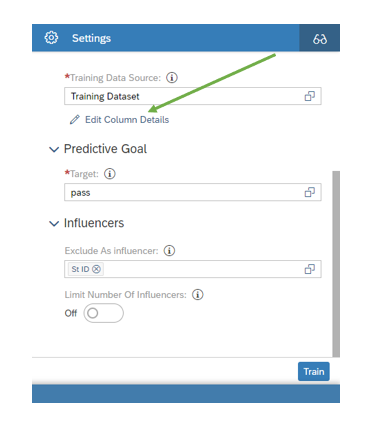Collapse the Predictive Goal section
372x431 pixels.
pyautogui.click(x=54, y=149)
